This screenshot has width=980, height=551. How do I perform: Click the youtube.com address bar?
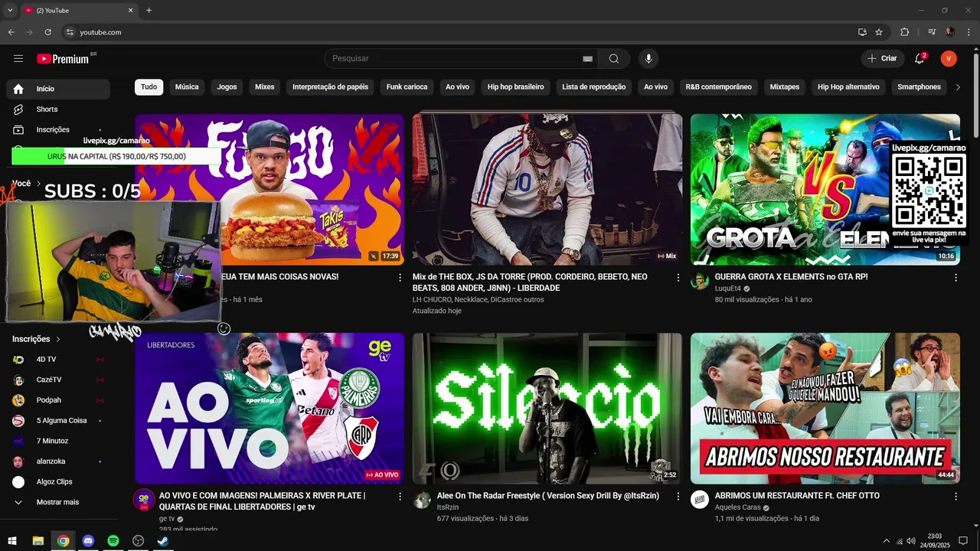pyautogui.click(x=459, y=32)
